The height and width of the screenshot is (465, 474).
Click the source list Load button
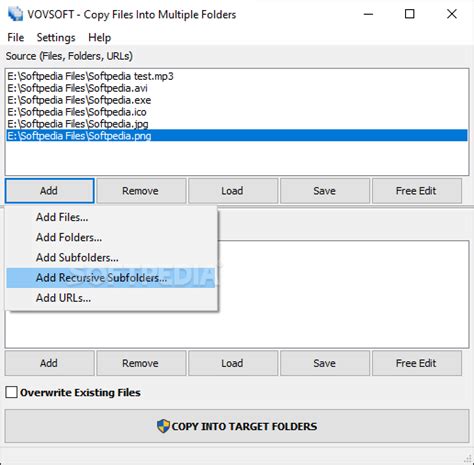[x=233, y=191]
